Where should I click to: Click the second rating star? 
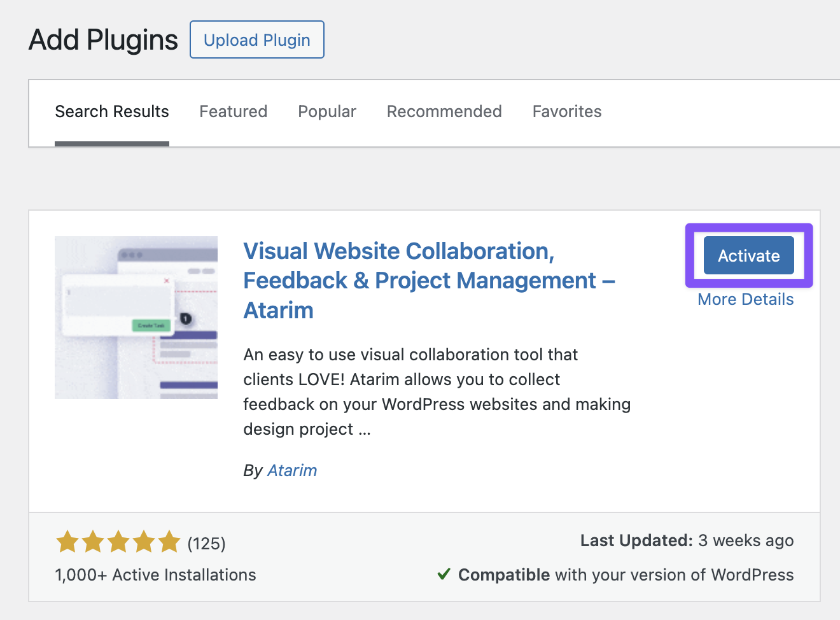point(93,542)
